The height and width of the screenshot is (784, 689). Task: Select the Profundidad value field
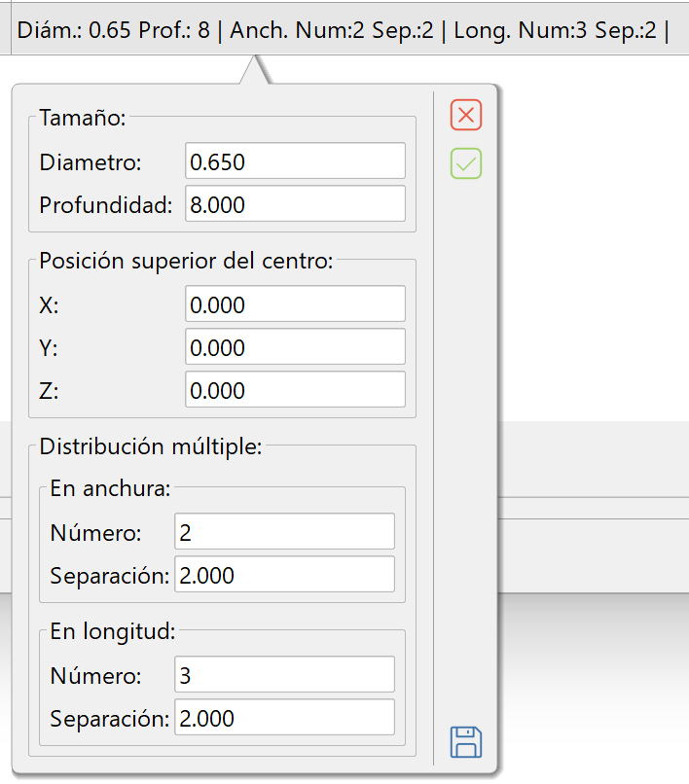295,204
